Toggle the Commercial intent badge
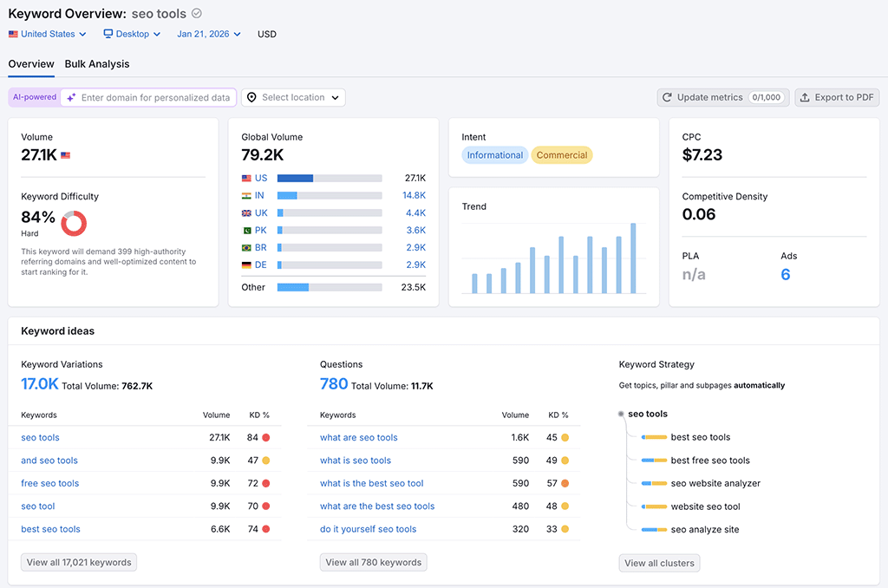 [560, 154]
